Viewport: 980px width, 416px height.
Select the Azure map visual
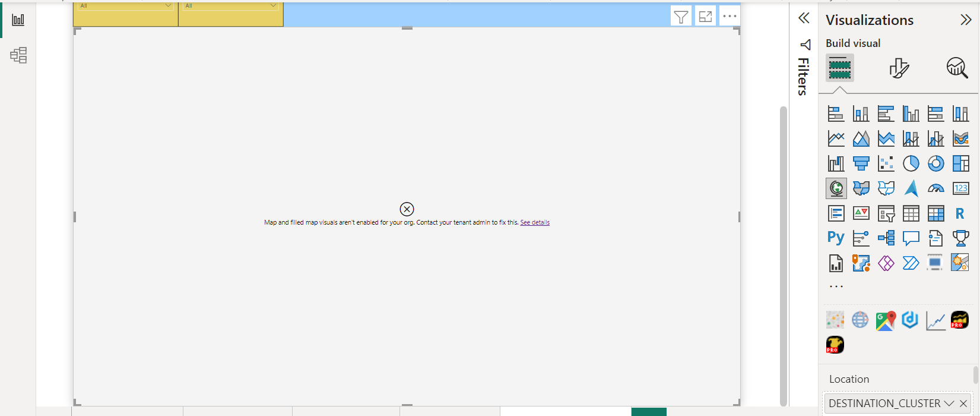pos(911,188)
